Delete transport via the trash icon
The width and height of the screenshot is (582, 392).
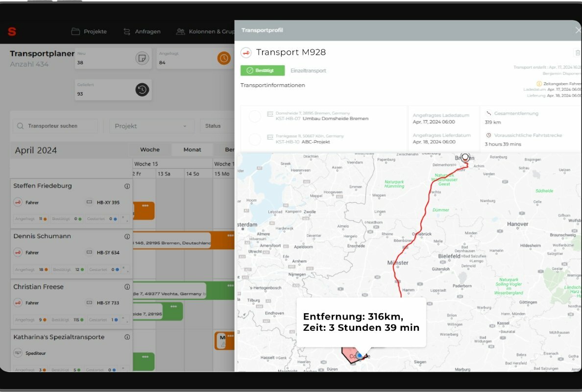click(578, 53)
